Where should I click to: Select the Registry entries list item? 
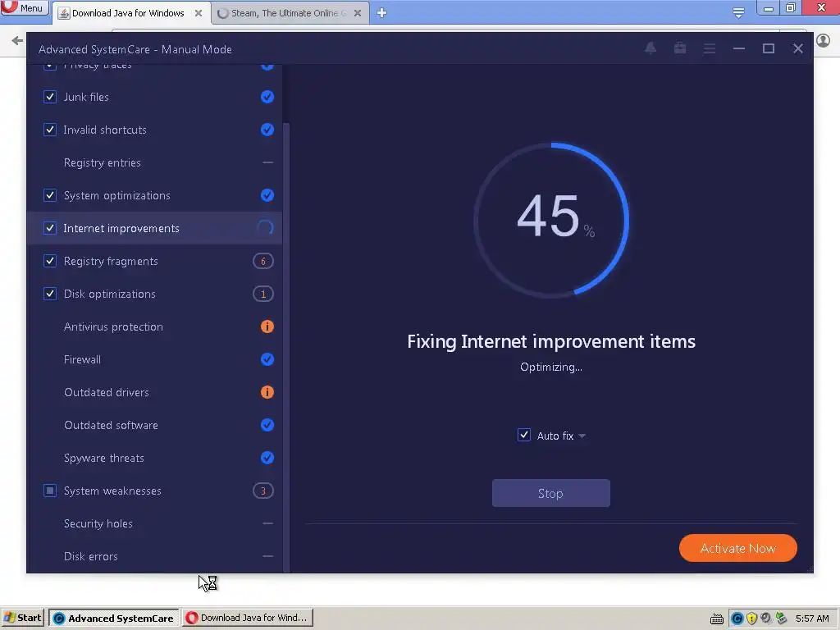click(x=155, y=163)
